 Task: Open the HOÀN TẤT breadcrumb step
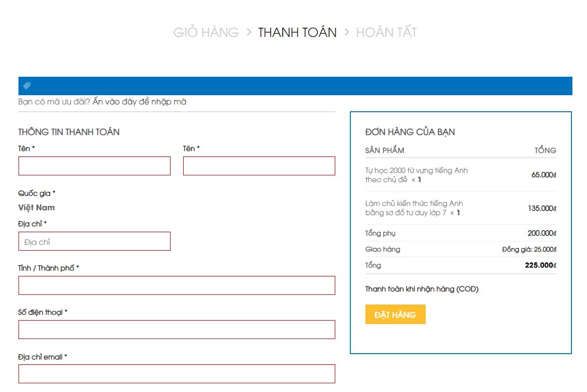click(x=387, y=32)
